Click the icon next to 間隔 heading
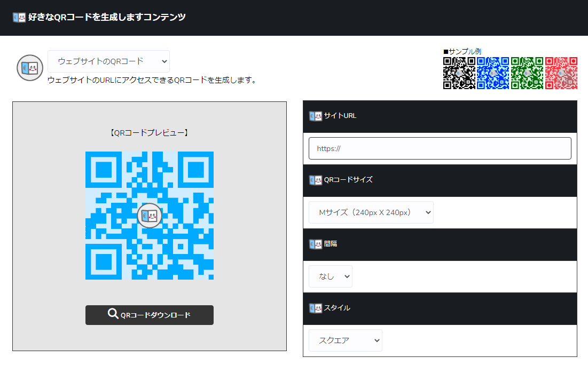Image resolution: width=588 pixels, height=365 pixels. pos(315,244)
